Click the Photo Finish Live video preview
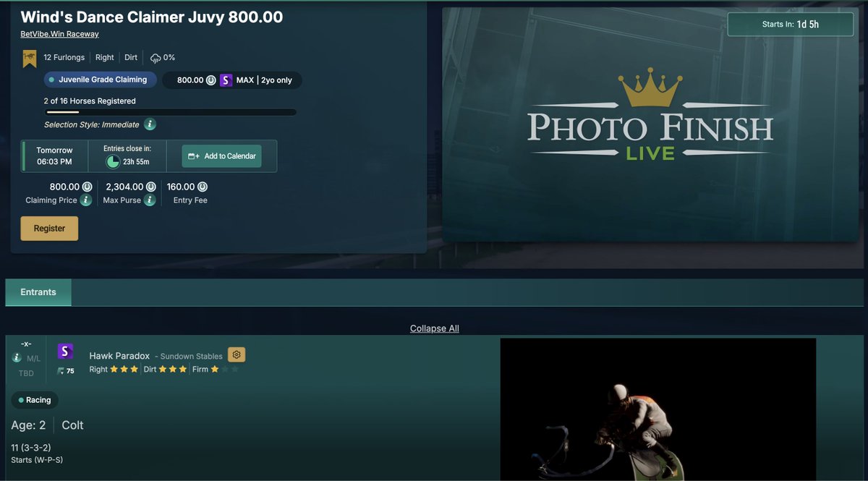 tap(650, 124)
